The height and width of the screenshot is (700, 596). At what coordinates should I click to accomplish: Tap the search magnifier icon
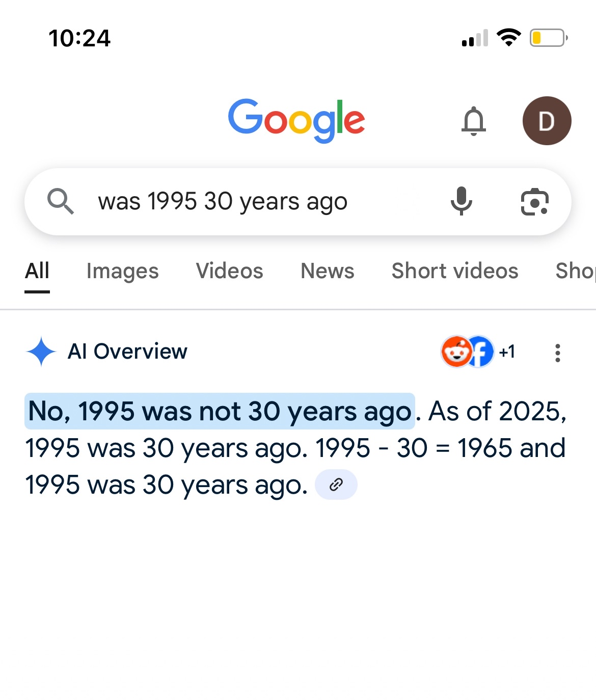pyautogui.click(x=61, y=201)
